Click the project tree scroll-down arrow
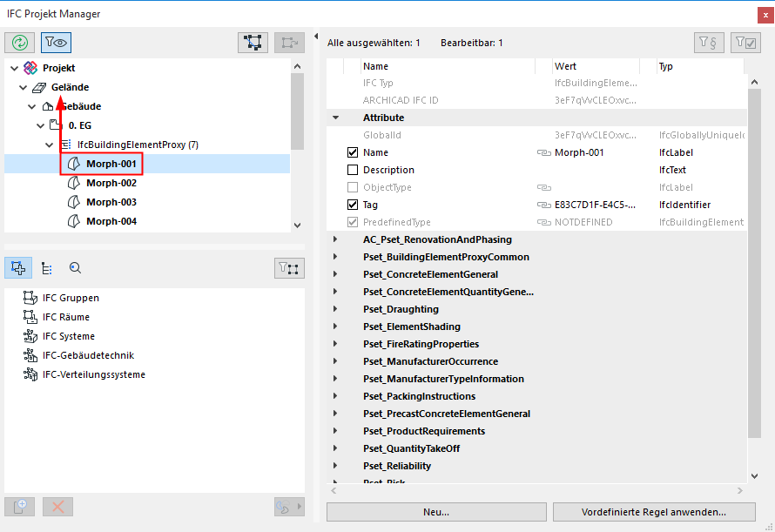 click(297, 225)
